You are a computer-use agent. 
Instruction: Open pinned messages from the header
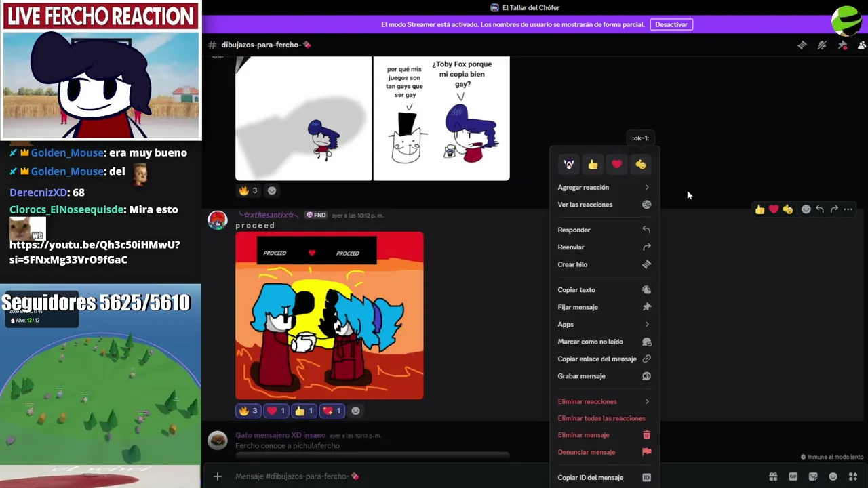(842, 45)
